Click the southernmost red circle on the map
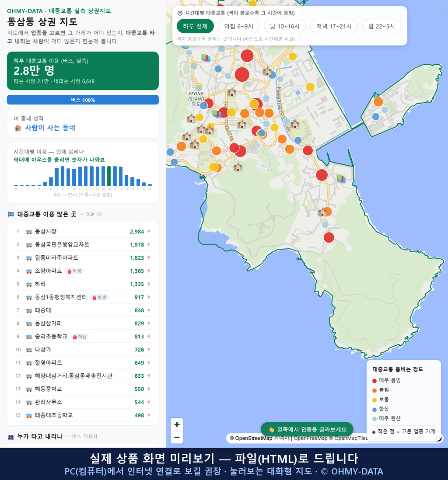Viewport: 448px width, 480px height. click(x=329, y=237)
